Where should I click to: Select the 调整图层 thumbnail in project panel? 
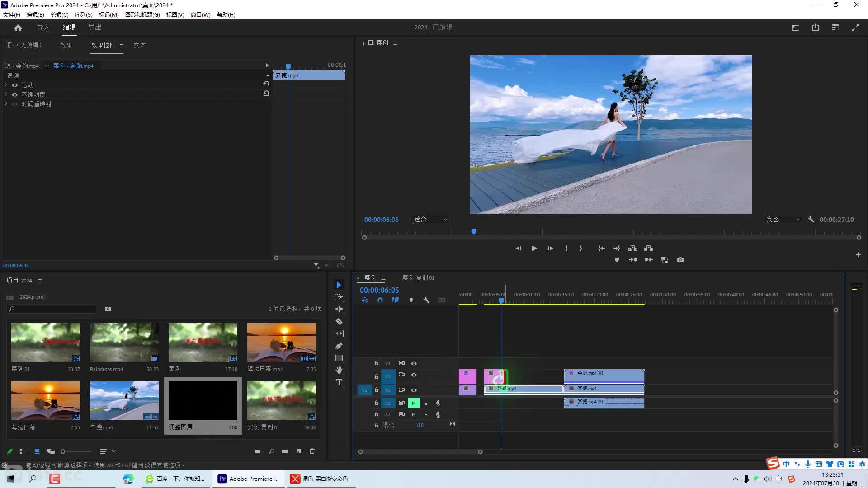pyautogui.click(x=203, y=401)
